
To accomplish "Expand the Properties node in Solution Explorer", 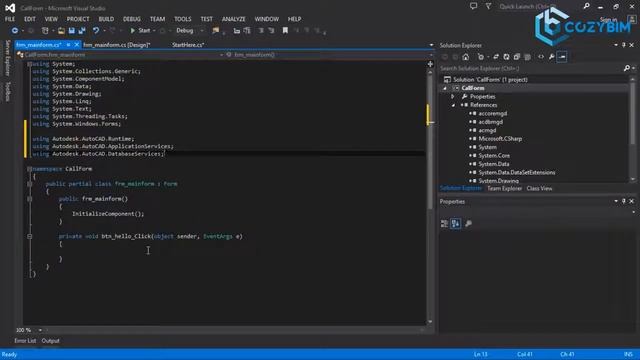I will [453, 97].
